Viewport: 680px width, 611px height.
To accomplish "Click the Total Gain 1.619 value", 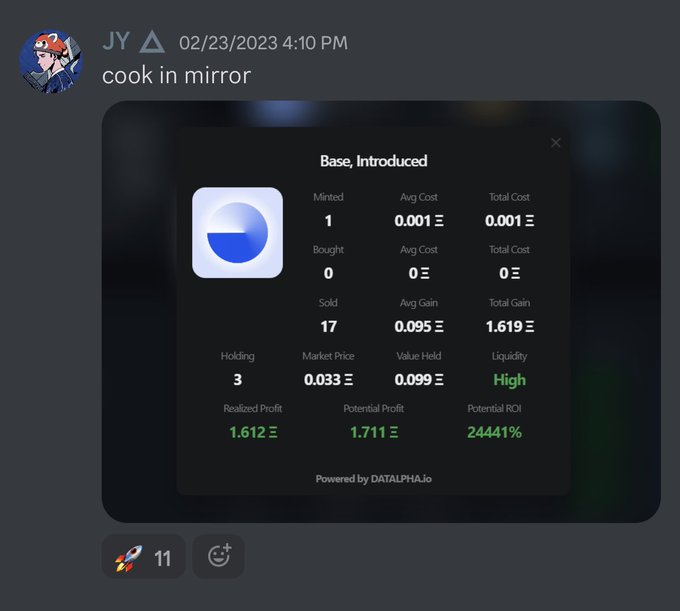I will coord(509,327).
